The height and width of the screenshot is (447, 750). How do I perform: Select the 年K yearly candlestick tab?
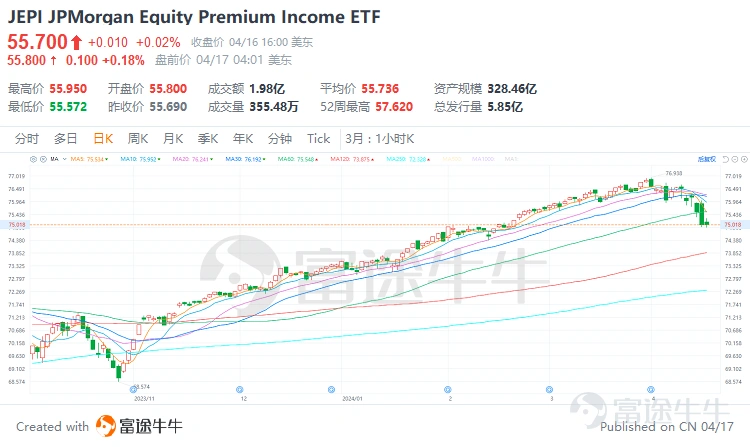click(x=243, y=139)
